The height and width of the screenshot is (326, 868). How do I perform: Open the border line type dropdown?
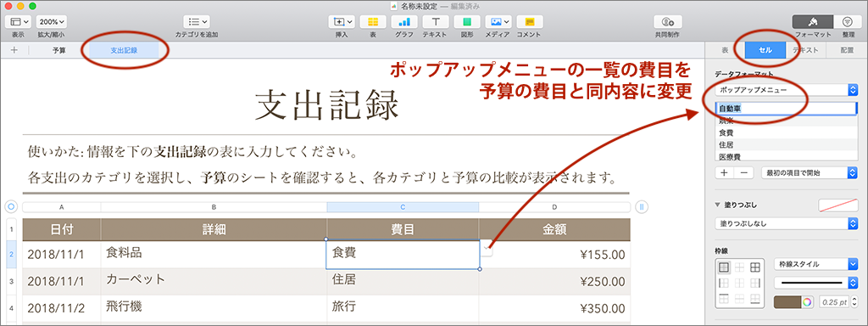pyautogui.click(x=815, y=284)
